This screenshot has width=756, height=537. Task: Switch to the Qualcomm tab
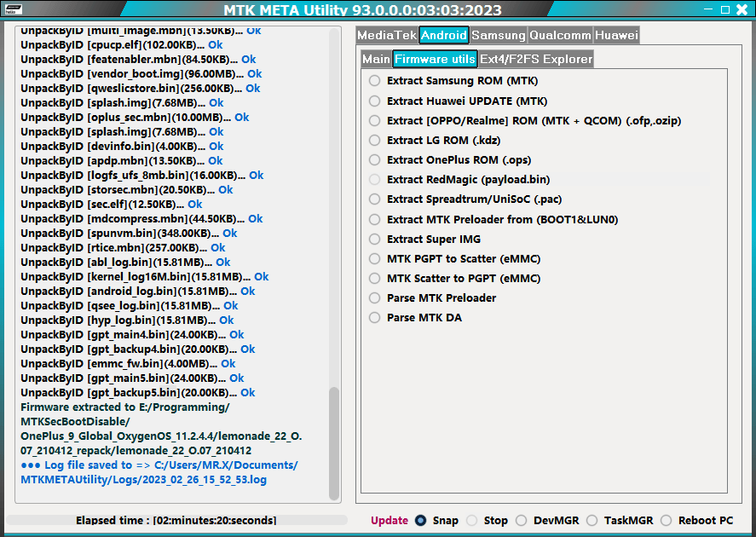click(x=560, y=35)
